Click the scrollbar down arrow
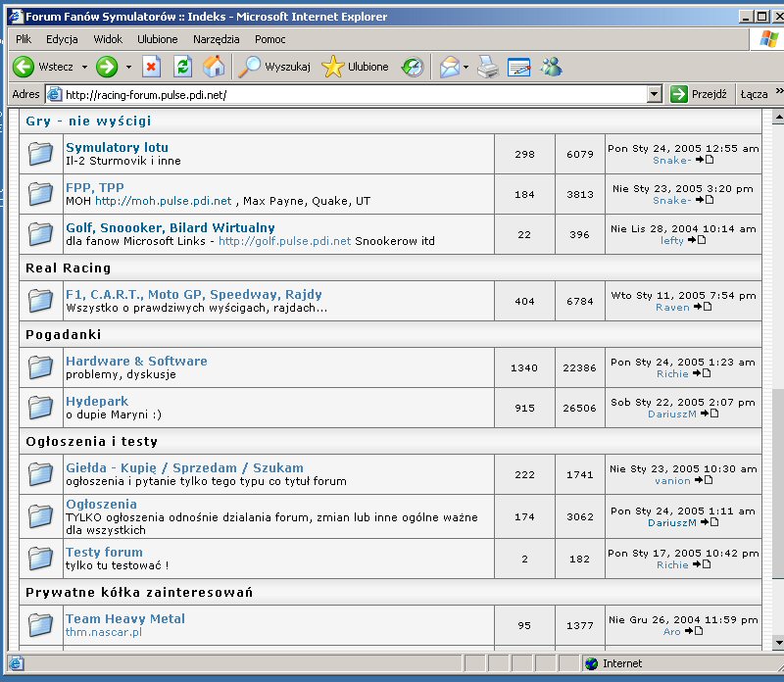Screen dimensions: 784x682 778,643
